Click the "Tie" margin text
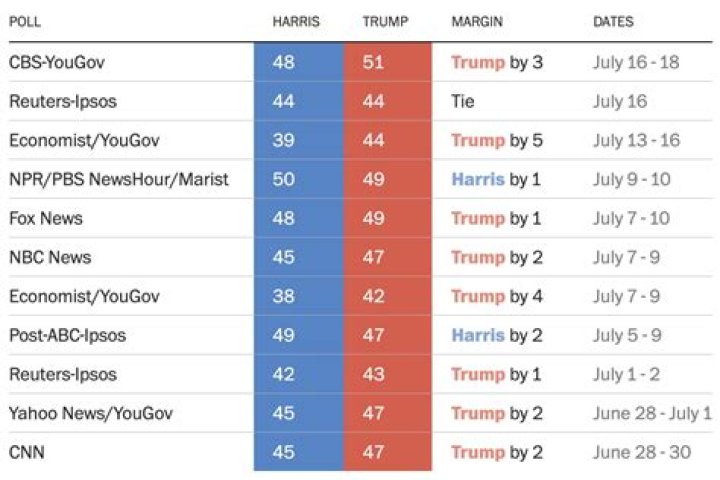 pos(463,101)
